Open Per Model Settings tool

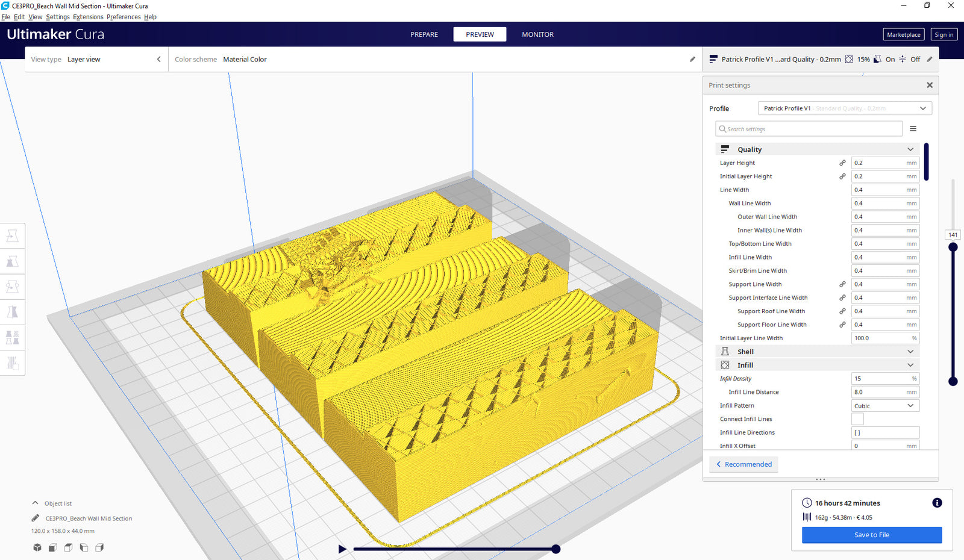[x=12, y=337]
